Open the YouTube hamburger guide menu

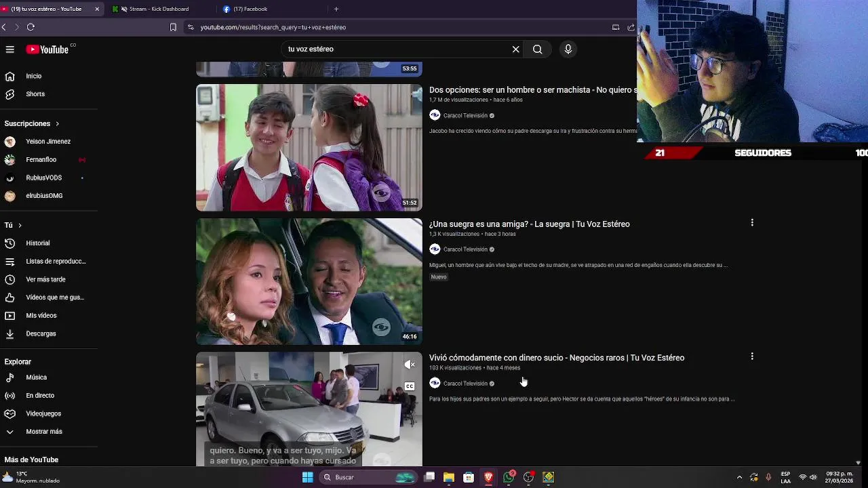click(x=10, y=49)
